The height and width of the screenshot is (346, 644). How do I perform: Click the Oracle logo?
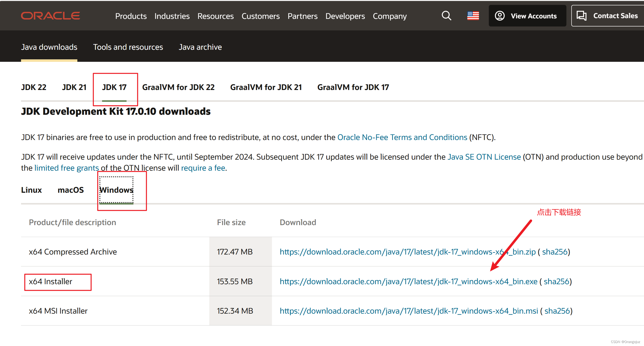tap(50, 16)
